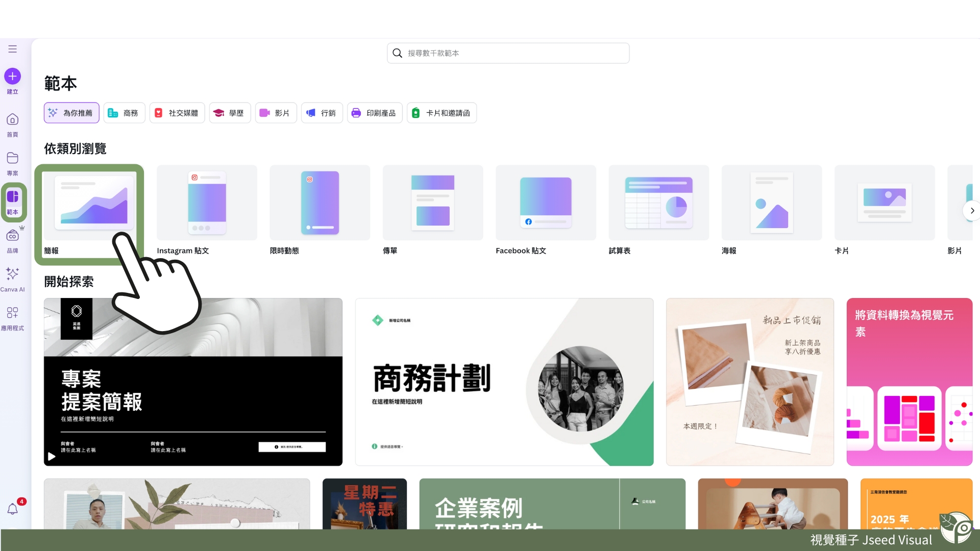Switch to the 為你推薦 tab
Screen dimensions: 980x551
[71, 113]
